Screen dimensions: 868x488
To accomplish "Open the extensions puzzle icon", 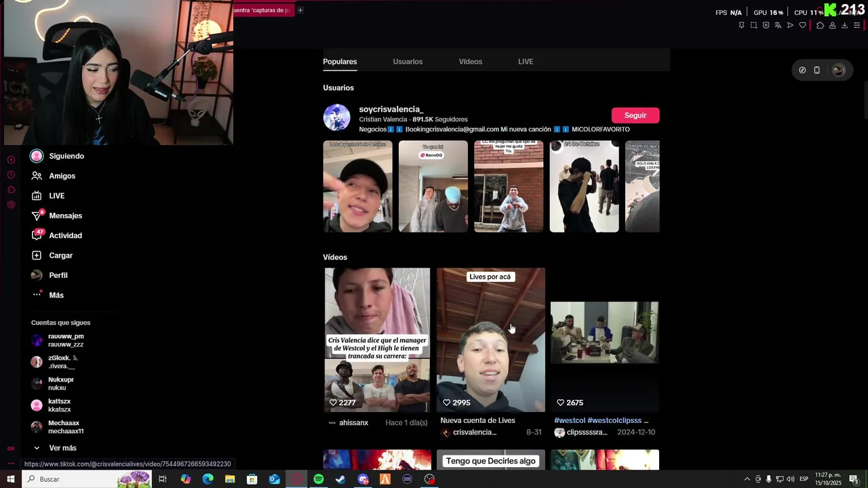I will coord(820,25).
